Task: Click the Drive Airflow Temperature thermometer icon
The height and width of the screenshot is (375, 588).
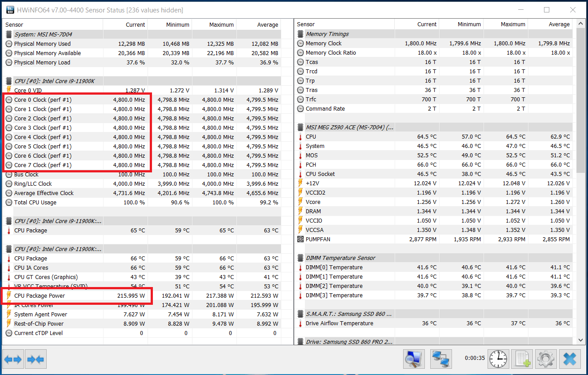Action: click(x=300, y=323)
